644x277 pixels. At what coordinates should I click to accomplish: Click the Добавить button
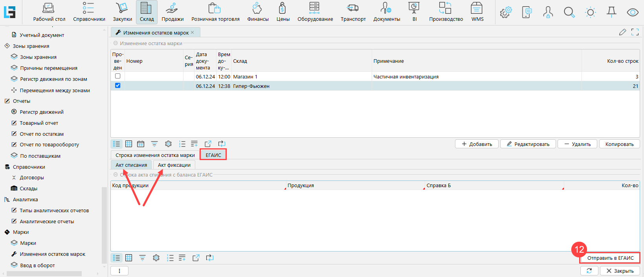(477, 144)
